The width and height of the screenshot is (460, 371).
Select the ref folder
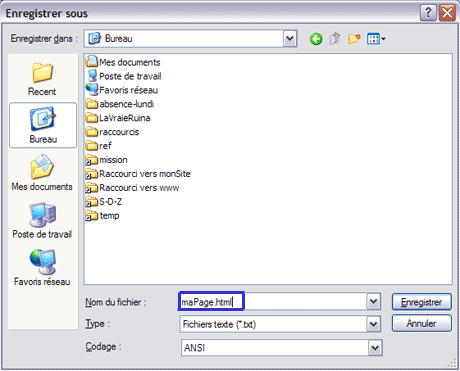point(98,146)
